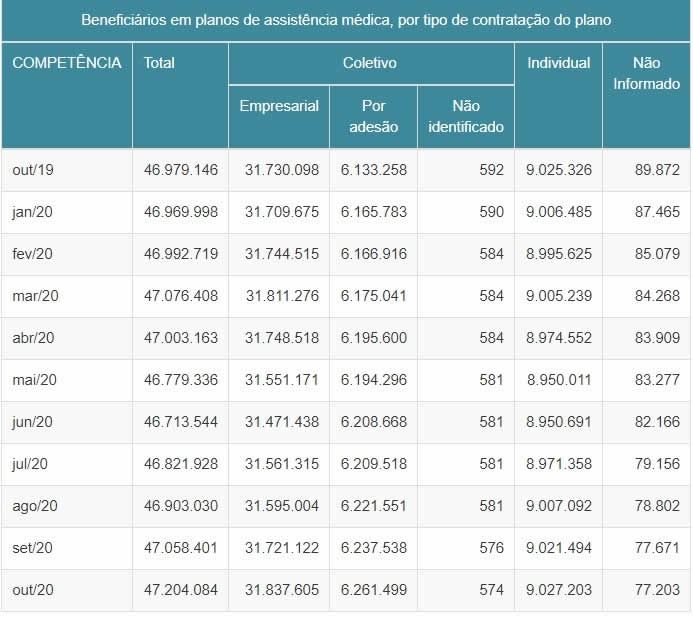The width and height of the screenshot is (693, 617).
Task: Click mai/20 Não Informado value 83.277
Action: [x=657, y=380]
